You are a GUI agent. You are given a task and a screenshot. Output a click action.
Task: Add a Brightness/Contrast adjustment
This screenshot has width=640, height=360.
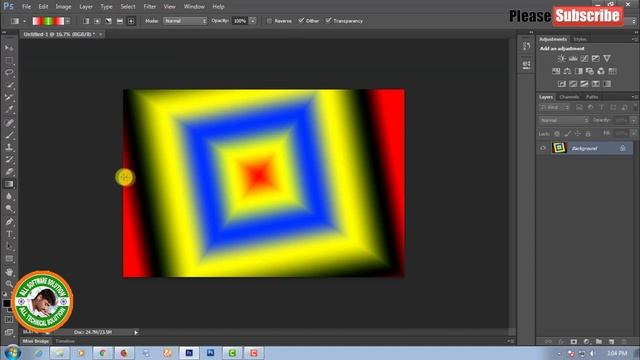pos(562,59)
